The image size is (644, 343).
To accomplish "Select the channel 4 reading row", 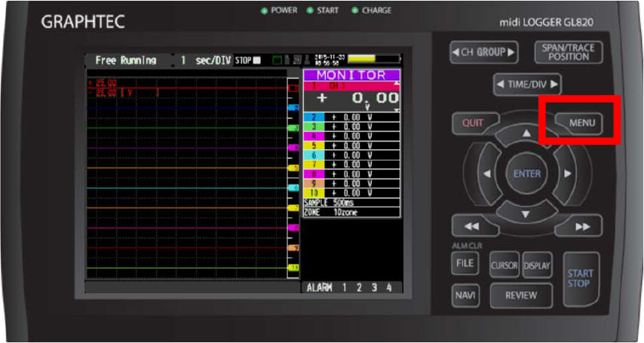I will click(351, 136).
